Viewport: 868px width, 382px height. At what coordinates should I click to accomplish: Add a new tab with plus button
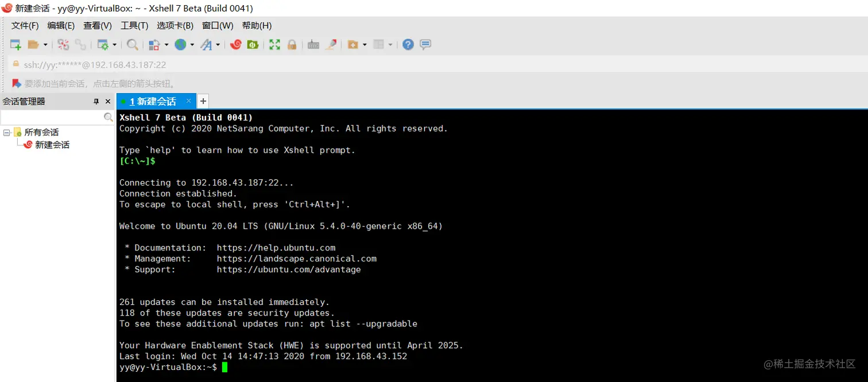pyautogui.click(x=203, y=101)
